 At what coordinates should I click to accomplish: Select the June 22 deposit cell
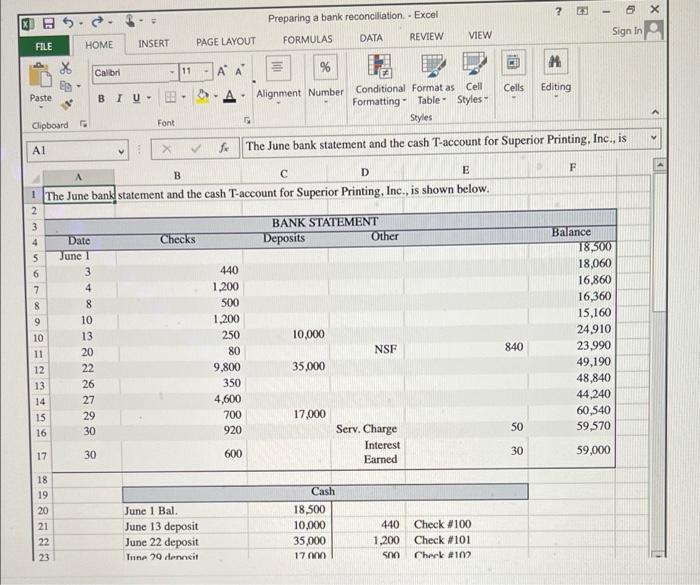(x=185, y=542)
